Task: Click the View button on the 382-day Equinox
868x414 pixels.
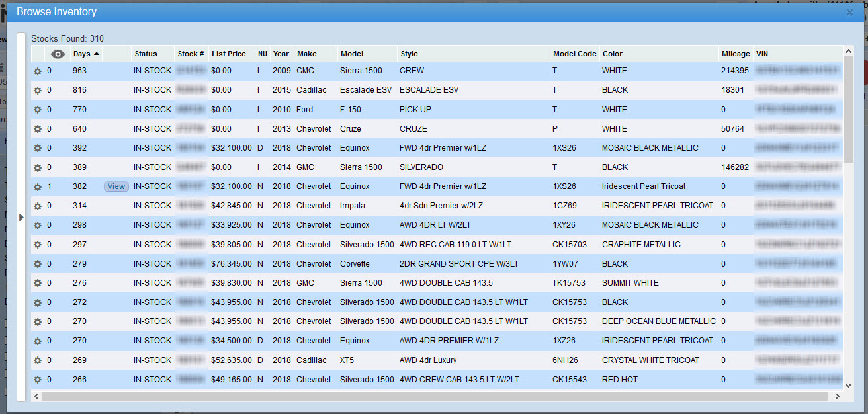Action: [x=116, y=186]
